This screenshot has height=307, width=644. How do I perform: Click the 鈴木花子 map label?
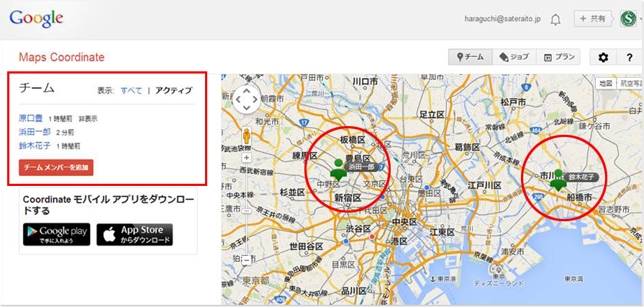[x=581, y=177]
